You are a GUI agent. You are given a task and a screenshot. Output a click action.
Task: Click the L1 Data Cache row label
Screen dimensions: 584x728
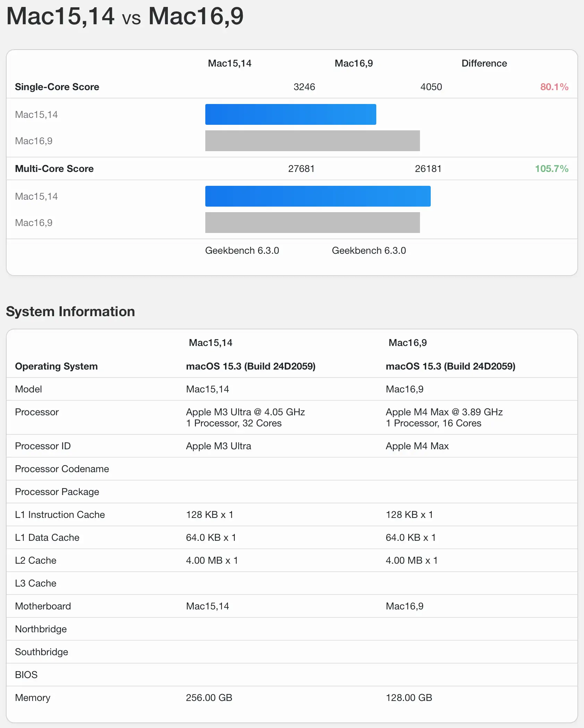(x=47, y=537)
